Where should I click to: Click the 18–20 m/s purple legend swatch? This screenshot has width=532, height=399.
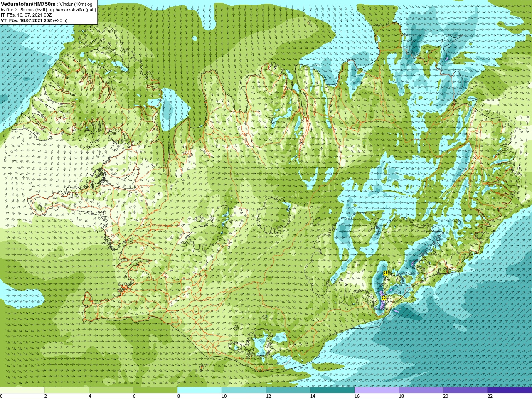click(x=421, y=390)
